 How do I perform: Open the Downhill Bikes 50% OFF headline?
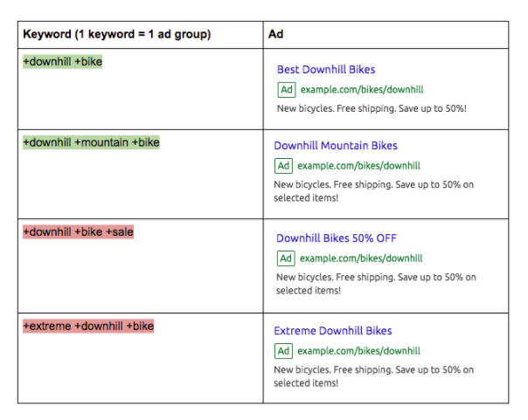(337, 238)
